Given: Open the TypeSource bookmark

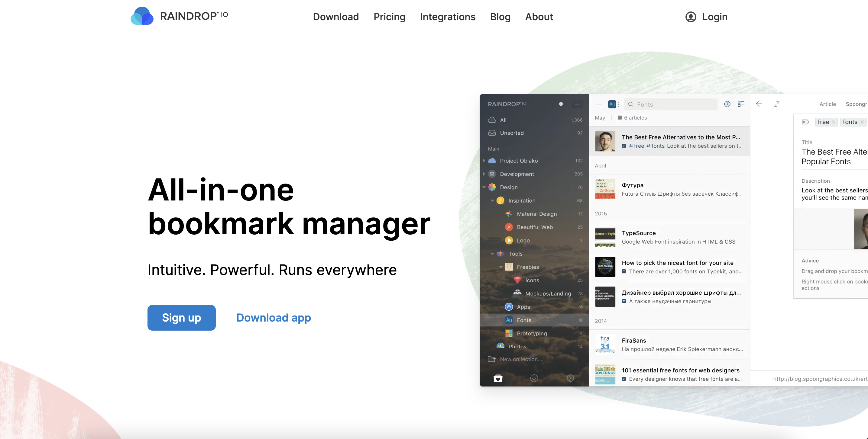Looking at the screenshot, I should click(669, 237).
